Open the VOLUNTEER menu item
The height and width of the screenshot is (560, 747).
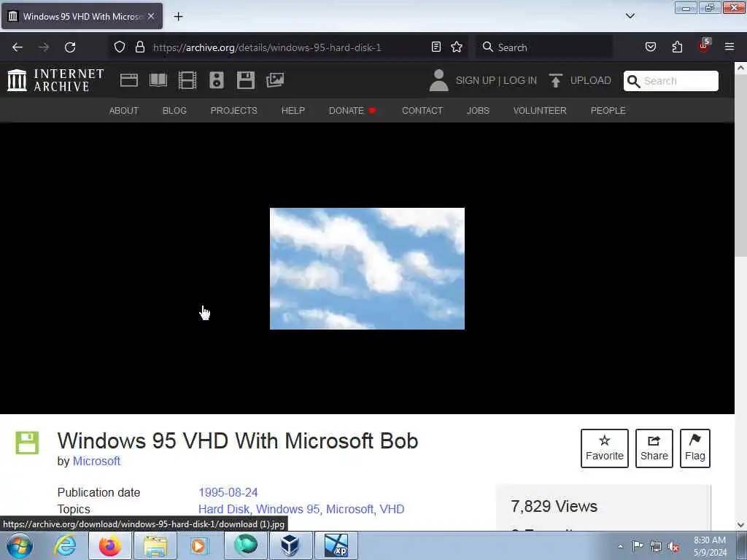coord(540,111)
